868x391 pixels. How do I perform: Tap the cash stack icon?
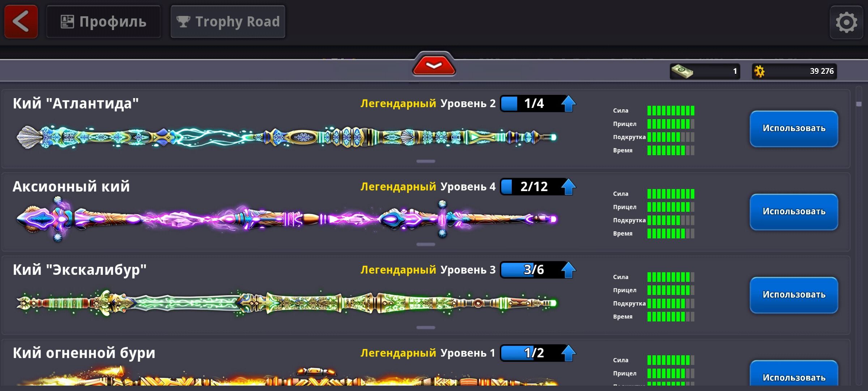pyautogui.click(x=682, y=71)
